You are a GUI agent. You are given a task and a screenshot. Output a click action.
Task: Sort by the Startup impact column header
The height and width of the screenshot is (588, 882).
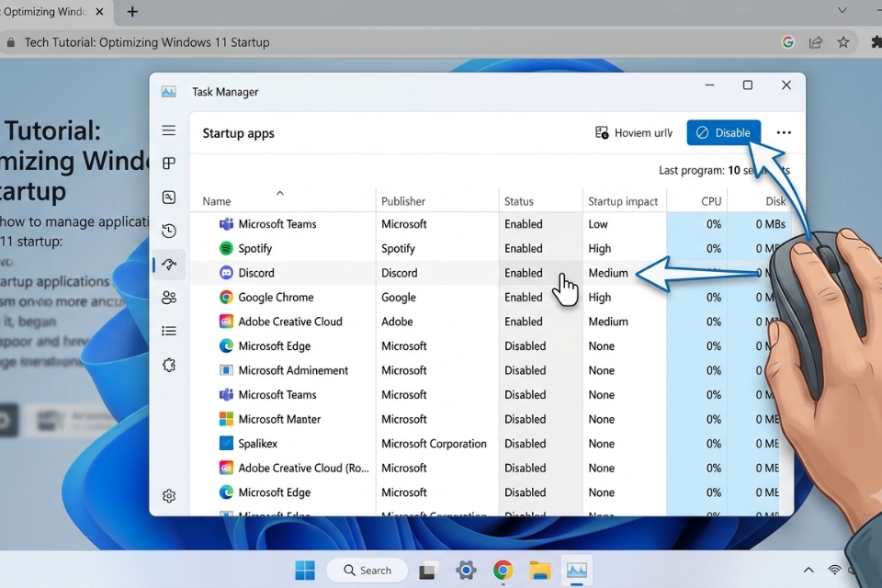(x=623, y=201)
